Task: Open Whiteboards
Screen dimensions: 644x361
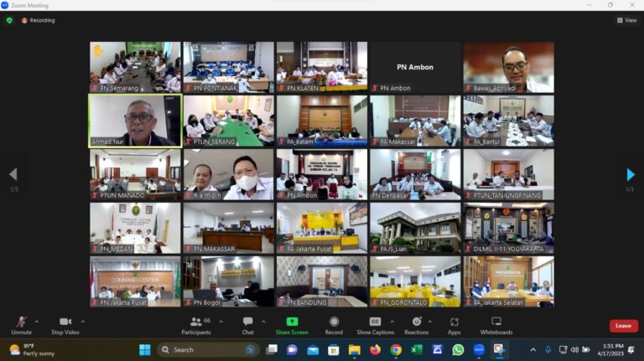Action: pos(496,322)
